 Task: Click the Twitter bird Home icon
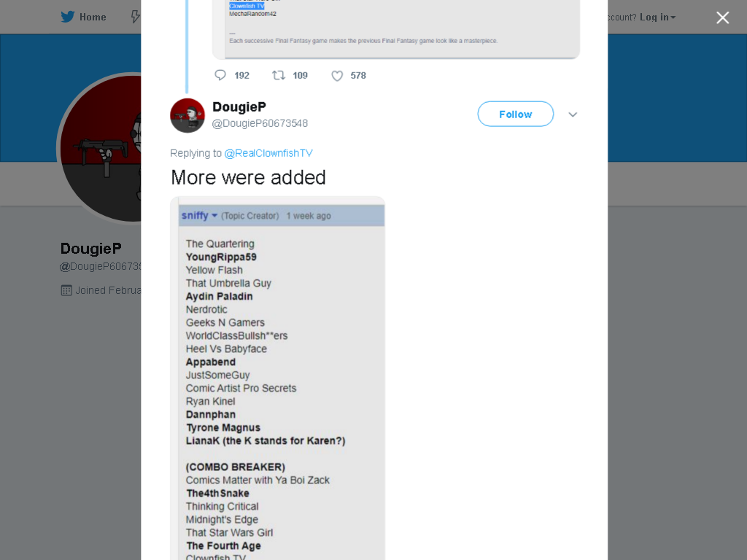coord(68,17)
